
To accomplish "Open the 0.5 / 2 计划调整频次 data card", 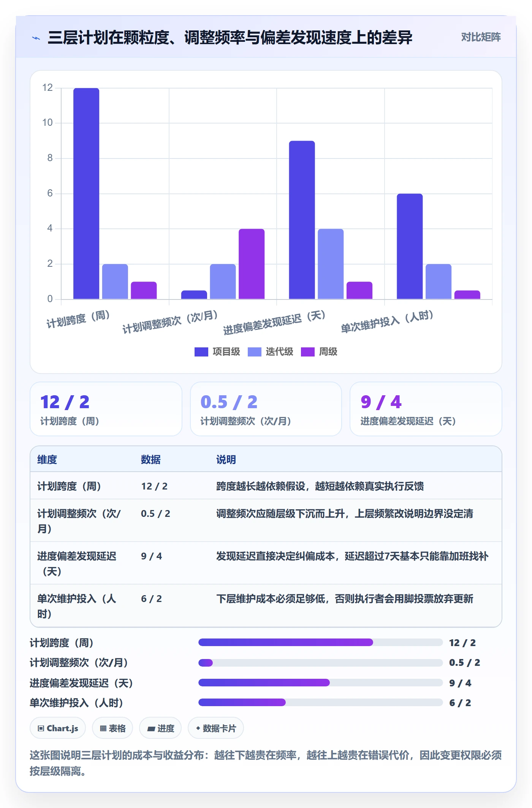I will tap(266, 409).
